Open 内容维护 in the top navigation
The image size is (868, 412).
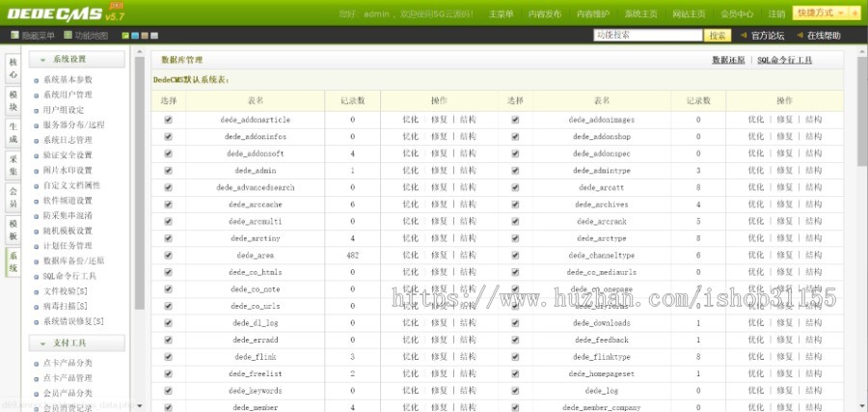[593, 14]
